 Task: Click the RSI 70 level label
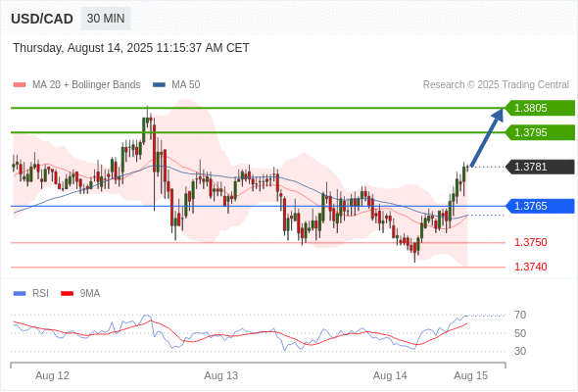pyautogui.click(x=520, y=315)
